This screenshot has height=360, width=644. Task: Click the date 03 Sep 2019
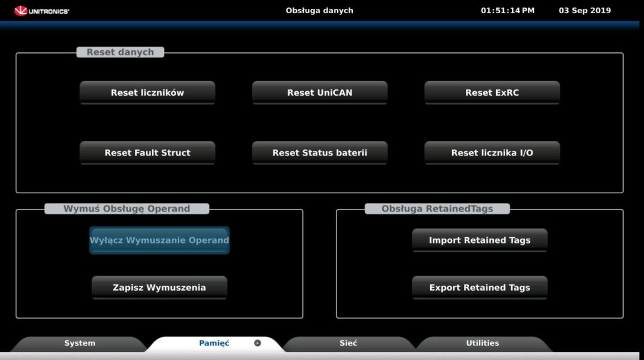pos(585,11)
